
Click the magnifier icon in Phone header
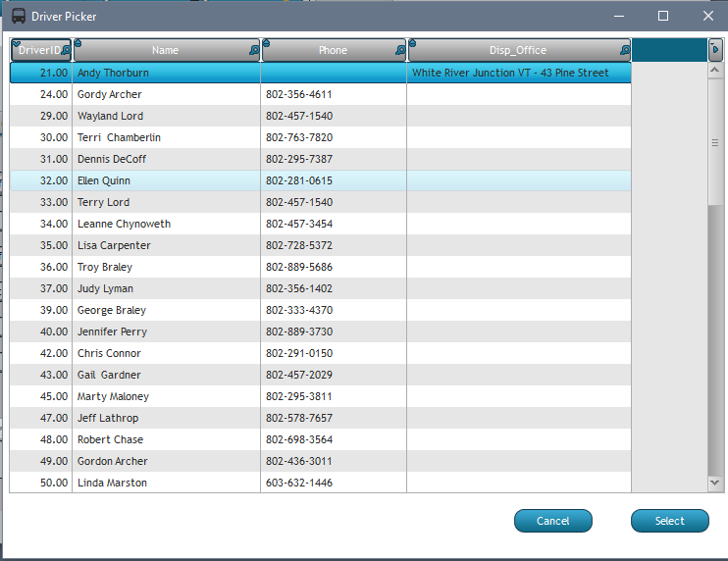coord(400,50)
